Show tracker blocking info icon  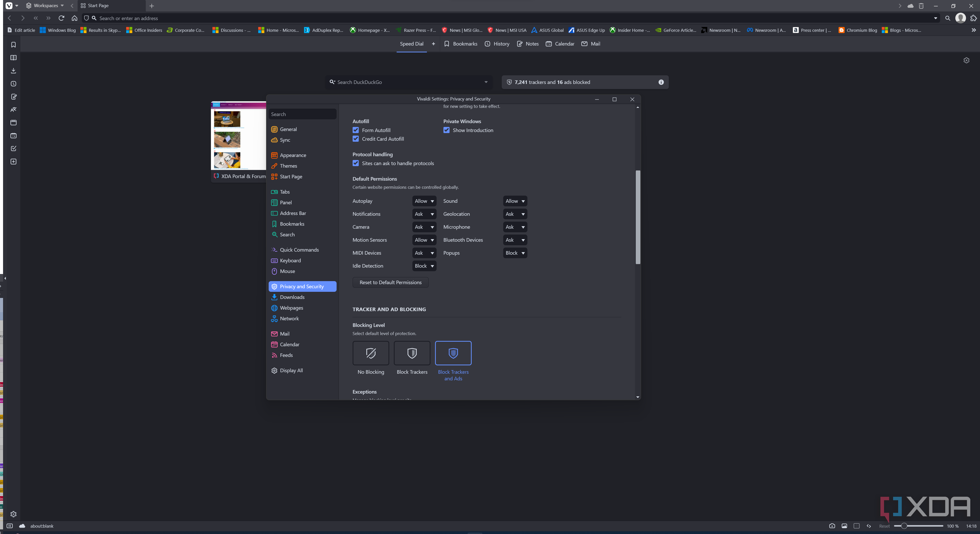coord(661,82)
